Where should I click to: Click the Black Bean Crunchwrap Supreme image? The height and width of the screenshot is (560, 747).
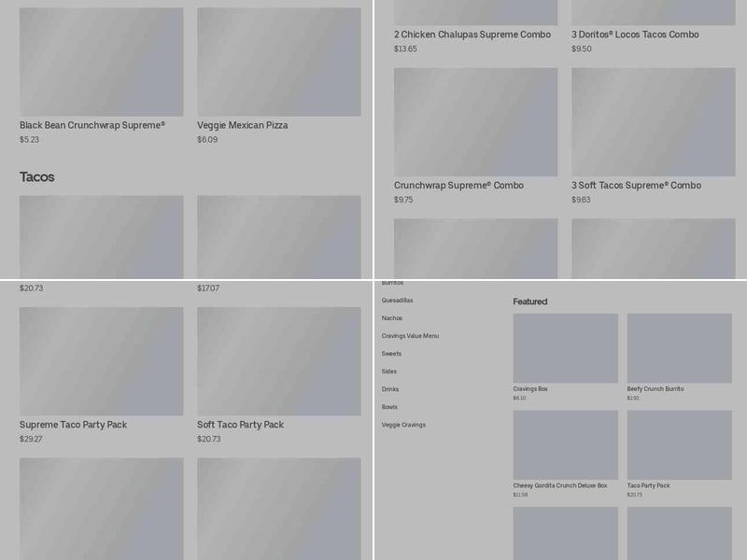tap(101, 62)
